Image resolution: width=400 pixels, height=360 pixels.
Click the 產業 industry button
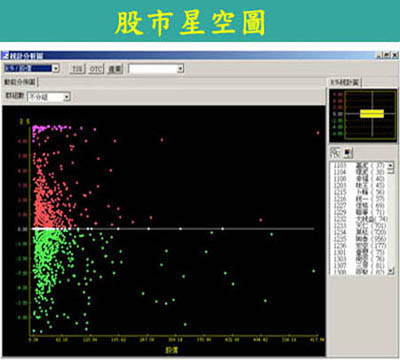click(x=115, y=69)
